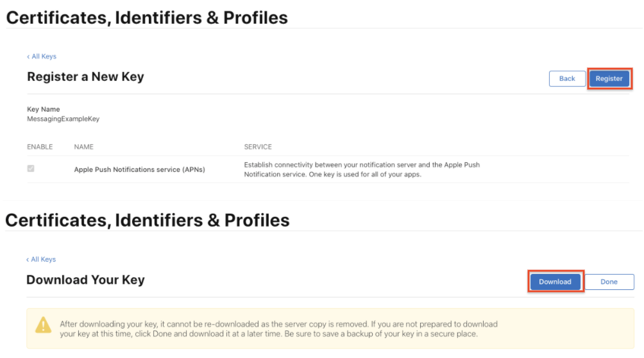Click the Certificates heading above Download Your Key
The image size is (644, 358).
coord(147,220)
